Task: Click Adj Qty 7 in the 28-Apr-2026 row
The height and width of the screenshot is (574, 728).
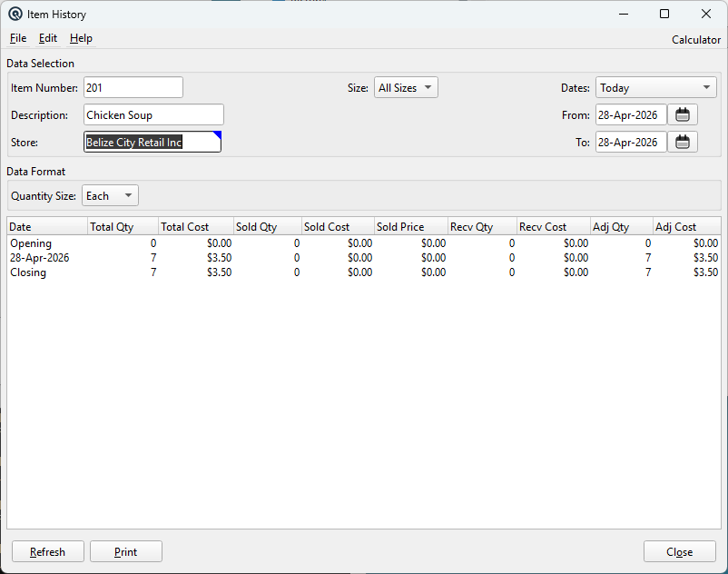Action: click(x=648, y=257)
